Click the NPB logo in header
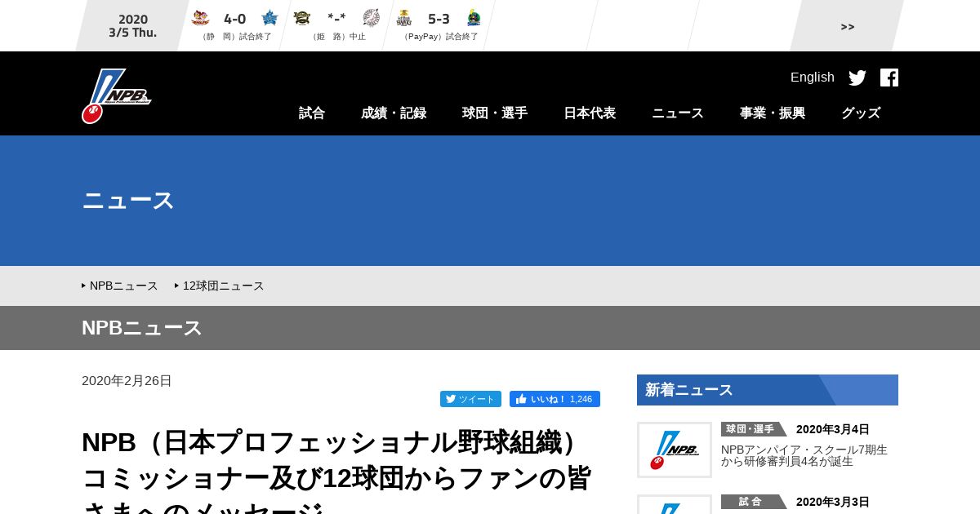The width and height of the screenshot is (980, 514). (x=116, y=96)
